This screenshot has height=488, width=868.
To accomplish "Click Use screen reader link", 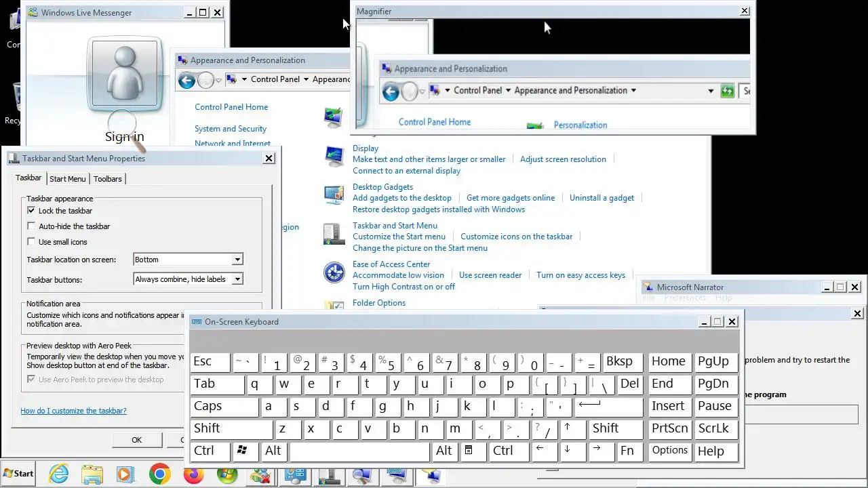I will (x=490, y=275).
